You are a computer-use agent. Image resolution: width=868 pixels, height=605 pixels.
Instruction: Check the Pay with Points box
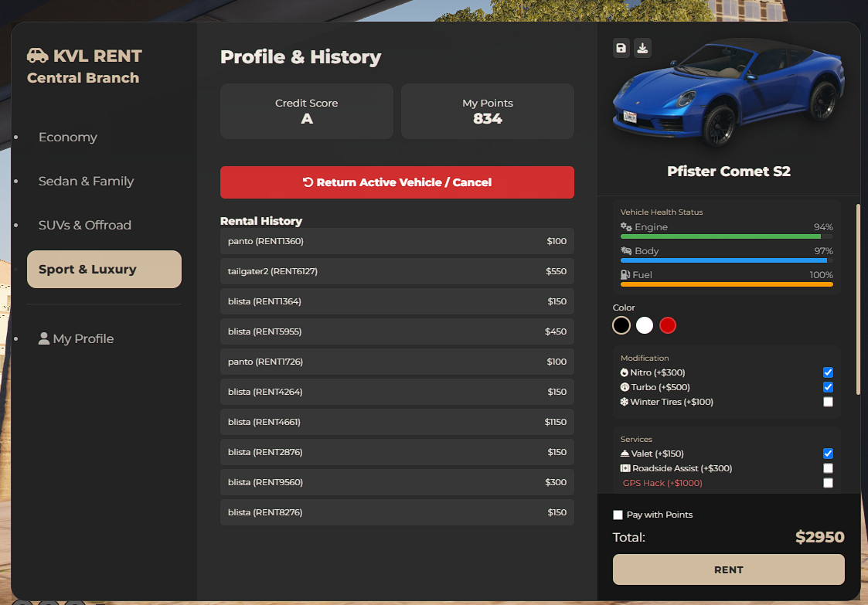click(x=618, y=515)
